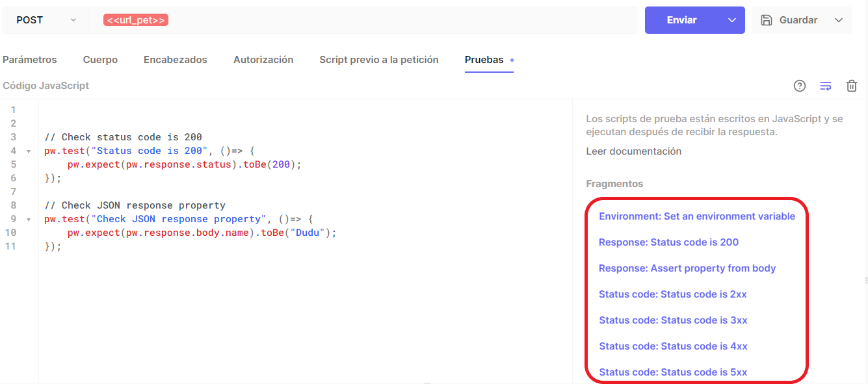Screen dimensions: 868x384
Task: Collapse the code fold arrow on line 9
Action: [29, 220]
